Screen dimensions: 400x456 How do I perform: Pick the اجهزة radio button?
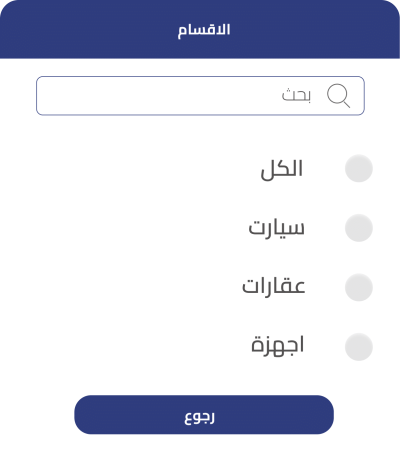[x=359, y=347]
